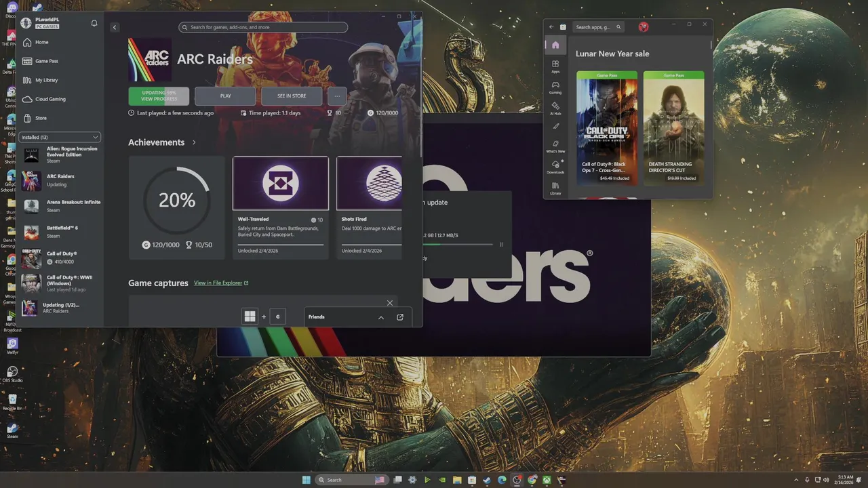
Task: Expand Achievements section with chevron
Action: (194, 142)
